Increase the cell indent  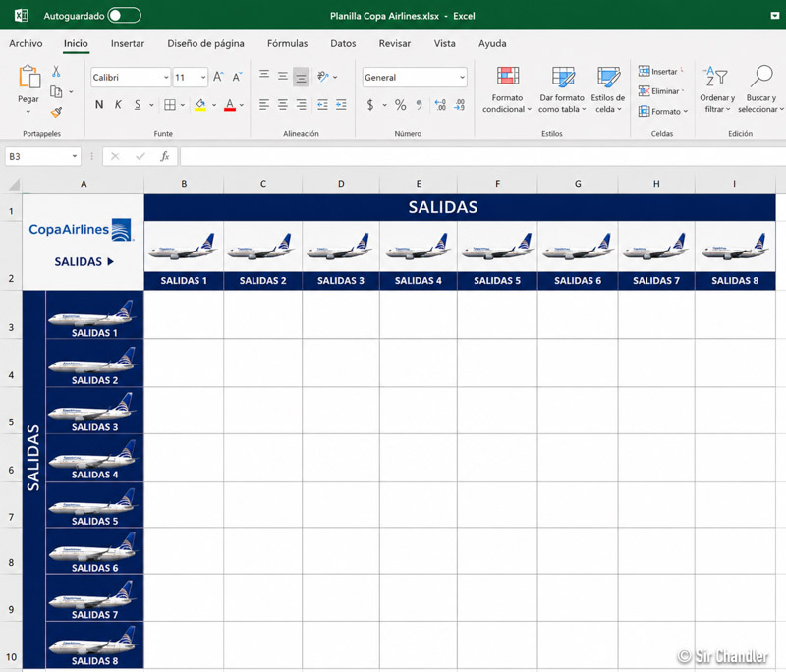point(341,105)
